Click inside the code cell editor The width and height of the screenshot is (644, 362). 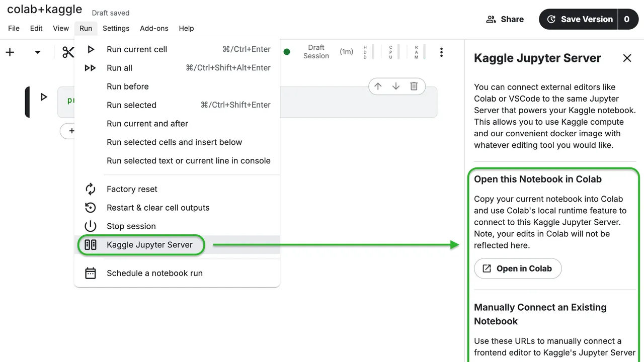click(247, 102)
